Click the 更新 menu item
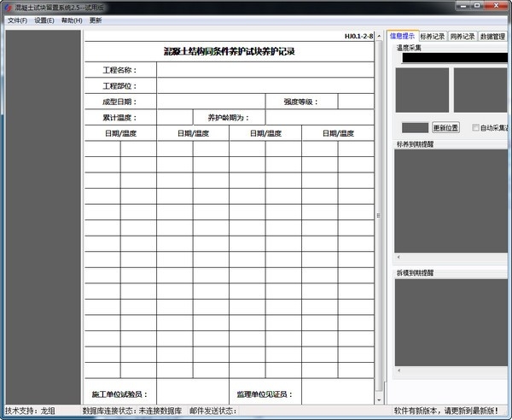 click(96, 20)
